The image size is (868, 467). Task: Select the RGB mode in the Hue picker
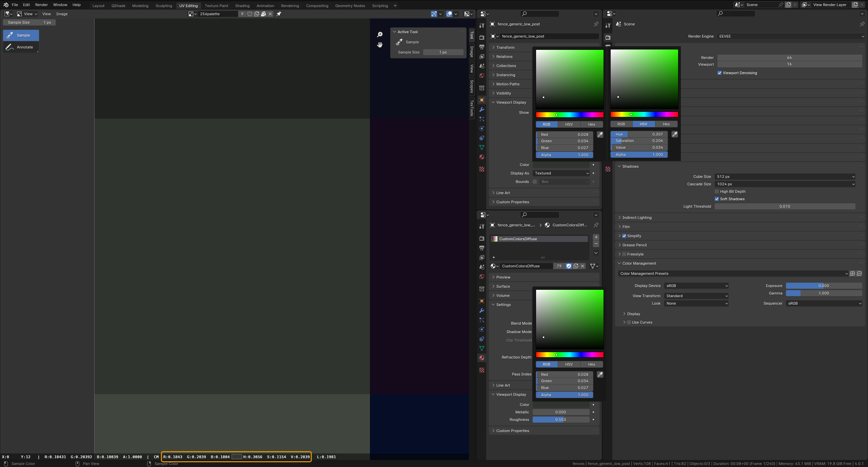621,124
